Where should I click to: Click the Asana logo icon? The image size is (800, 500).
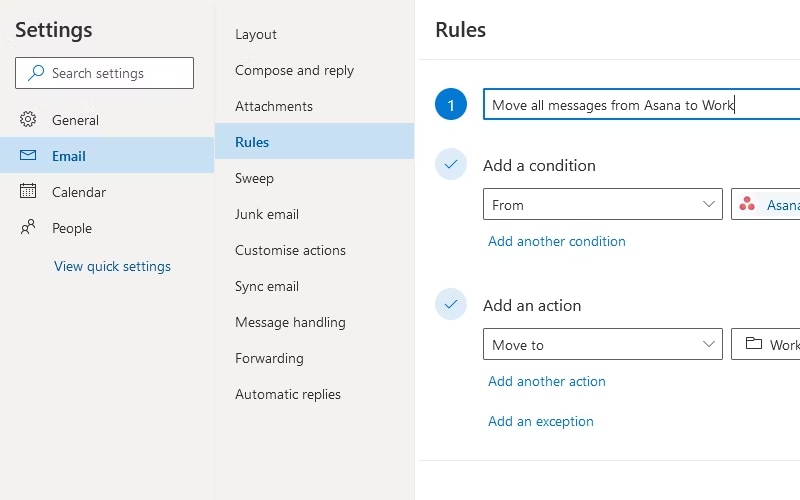pos(747,205)
